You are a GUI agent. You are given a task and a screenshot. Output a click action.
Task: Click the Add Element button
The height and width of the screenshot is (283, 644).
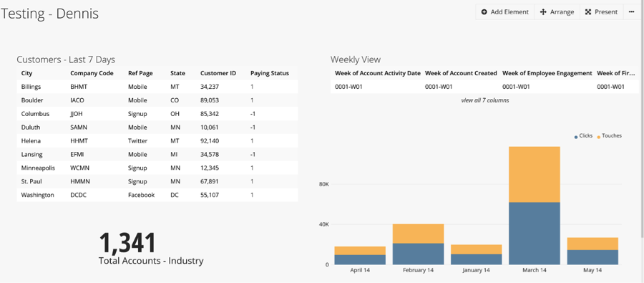click(x=504, y=12)
